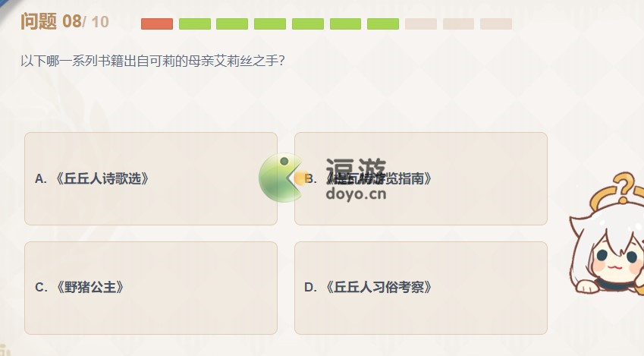Click the doyo.cn watermark text
Screen dimensions: 644x356
point(356,194)
